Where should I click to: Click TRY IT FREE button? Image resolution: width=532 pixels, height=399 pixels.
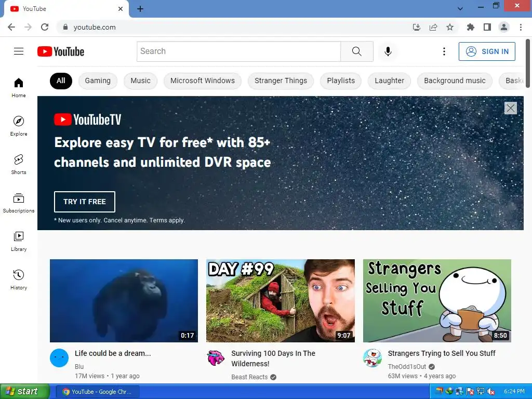pyautogui.click(x=85, y=202)
